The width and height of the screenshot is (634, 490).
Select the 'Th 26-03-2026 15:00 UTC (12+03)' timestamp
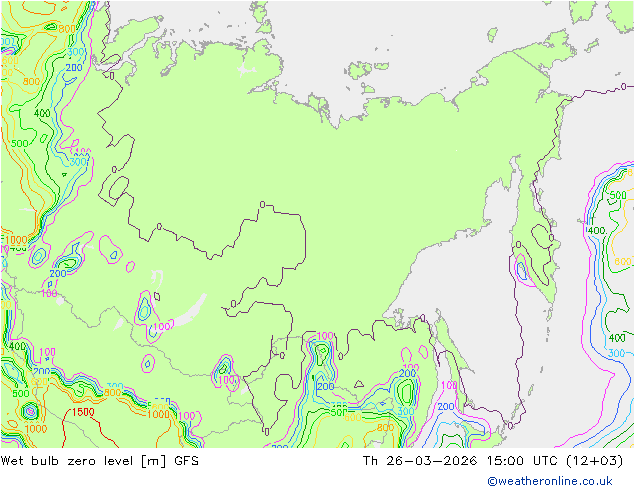(493, 461)
